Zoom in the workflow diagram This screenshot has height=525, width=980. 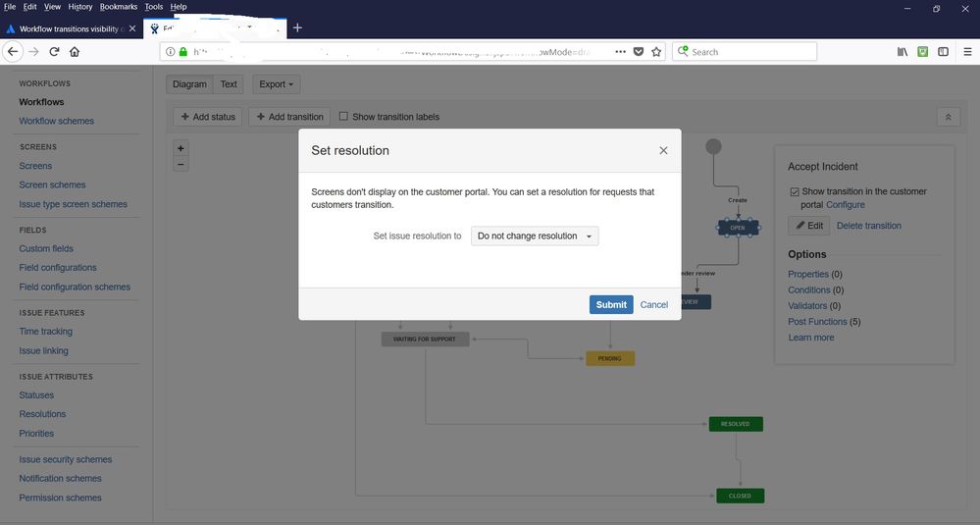[x=181, y=148]
